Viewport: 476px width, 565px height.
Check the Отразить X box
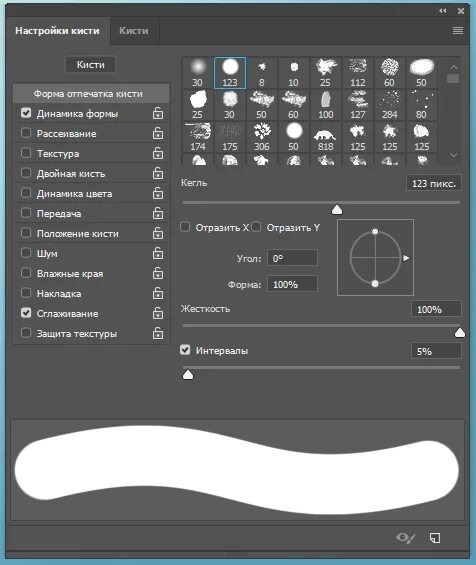[x=185, y=227]
